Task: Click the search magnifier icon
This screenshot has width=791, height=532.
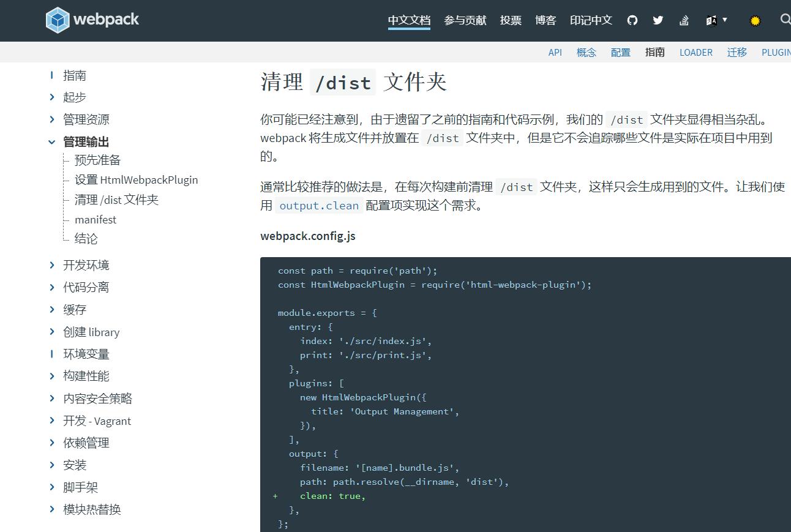Action: coord(785,20)
